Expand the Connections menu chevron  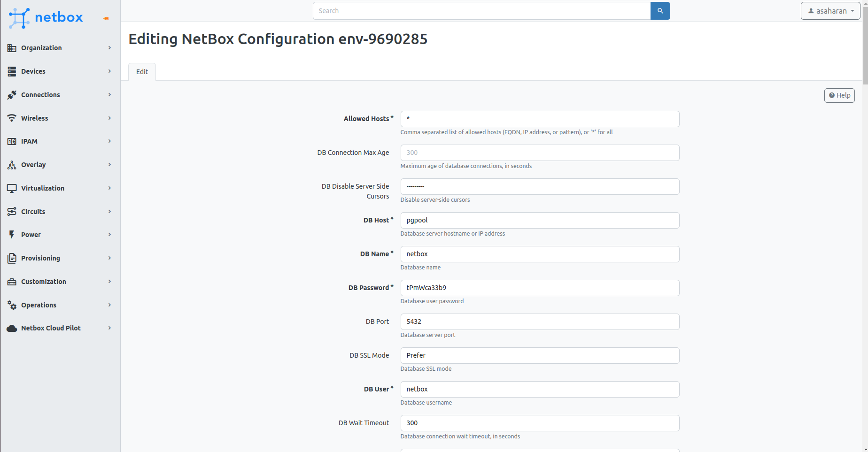point(109,95)
